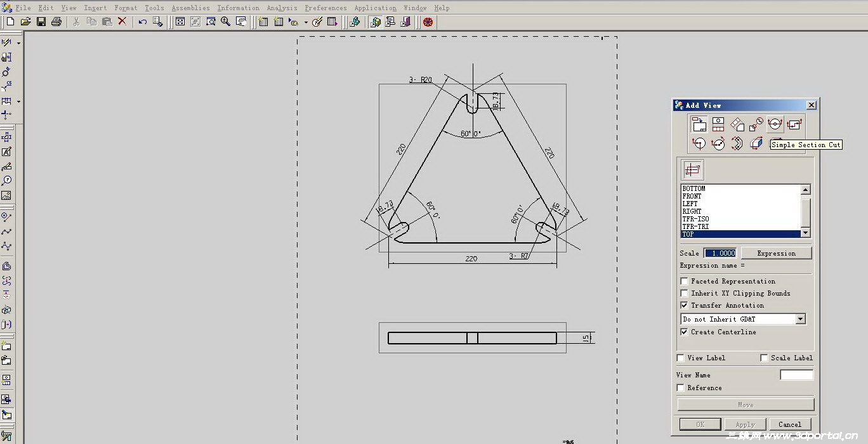Uncheck Transfer Annotation checkbox
This screenshot has width=868, height=444.
(x=684, y=305)
